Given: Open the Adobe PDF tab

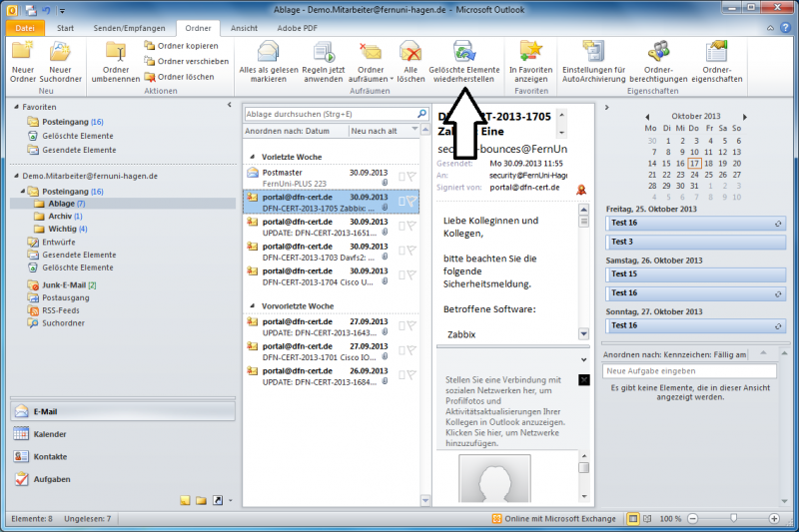Looking at the screenshot, I should [297, 28].
